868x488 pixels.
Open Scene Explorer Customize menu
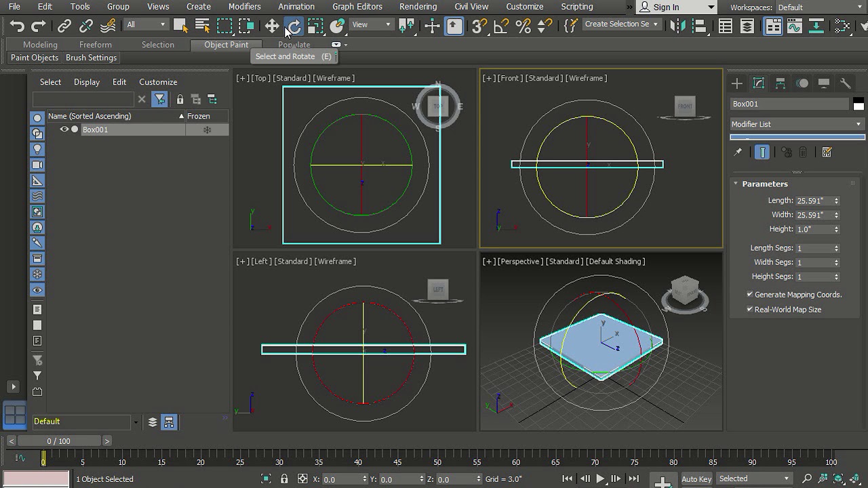(x=158, y=82)
